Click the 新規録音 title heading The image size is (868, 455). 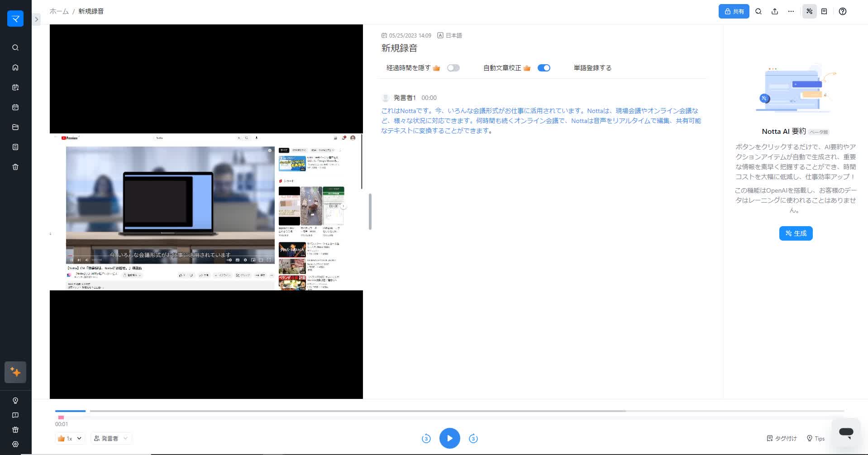399,48
